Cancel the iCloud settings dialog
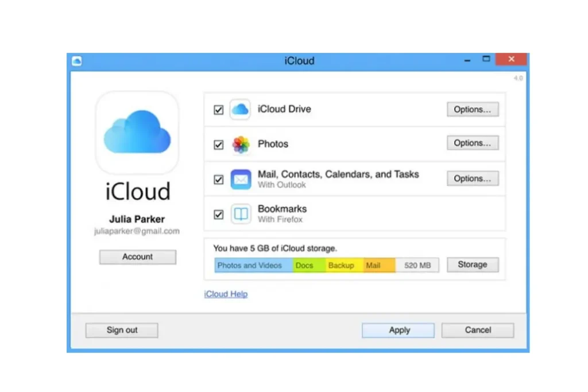The width and height of the screenshot is (588, 392). [x=478, y=330]
